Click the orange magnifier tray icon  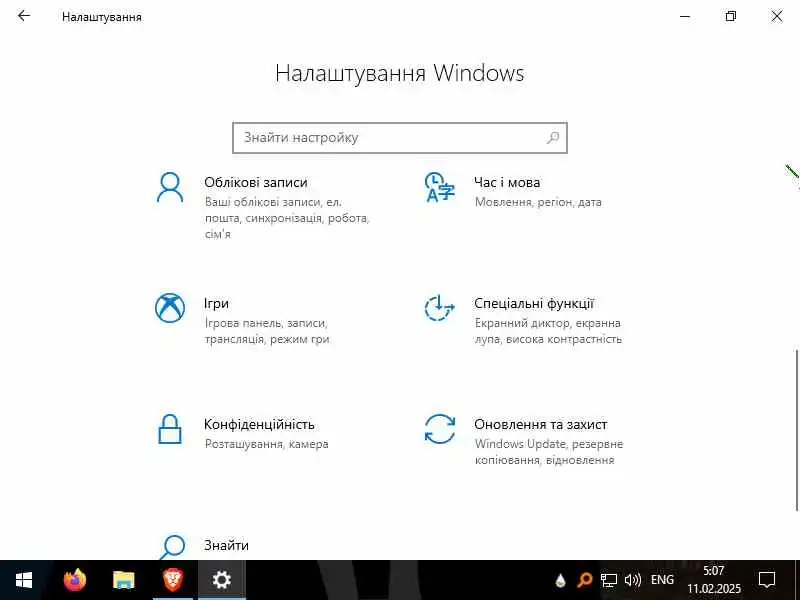click(x=584, y=580)
